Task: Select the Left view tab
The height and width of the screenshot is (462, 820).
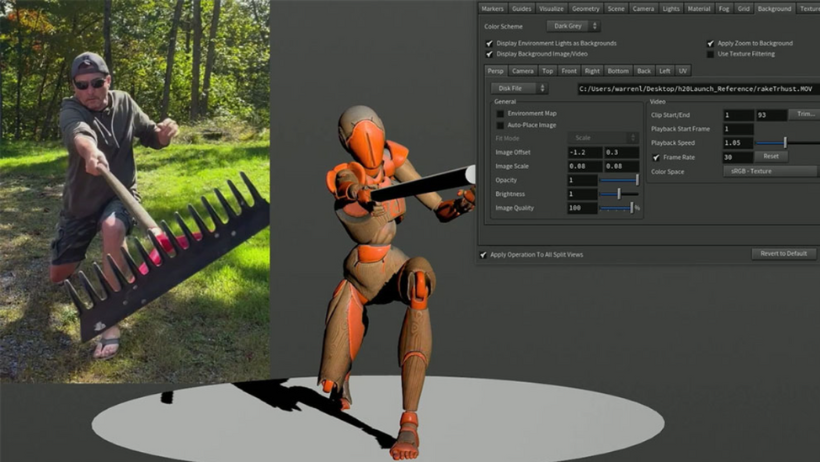Action: click(x=665, y=71)
